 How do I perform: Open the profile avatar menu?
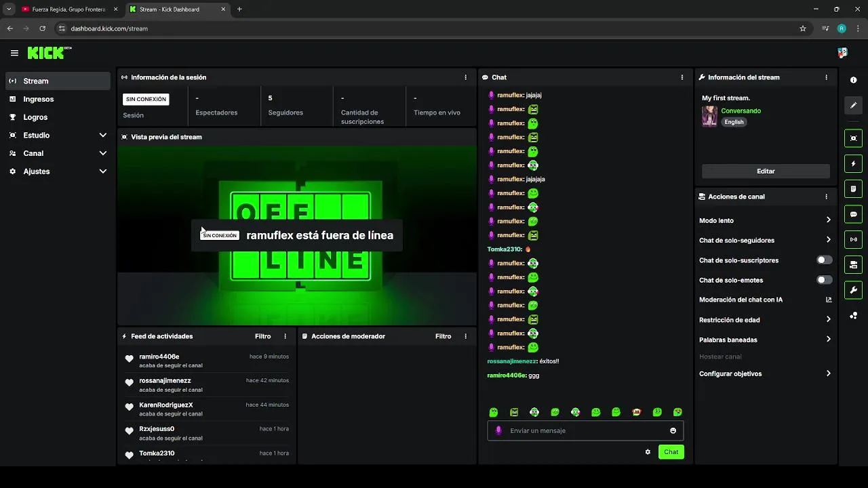842,53
